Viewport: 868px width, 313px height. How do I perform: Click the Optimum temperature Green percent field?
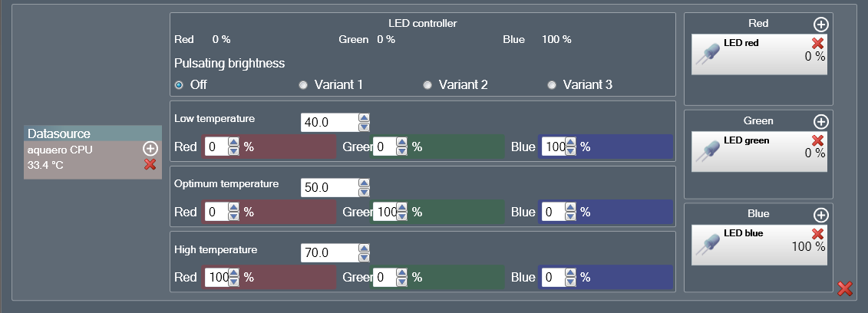384,213
